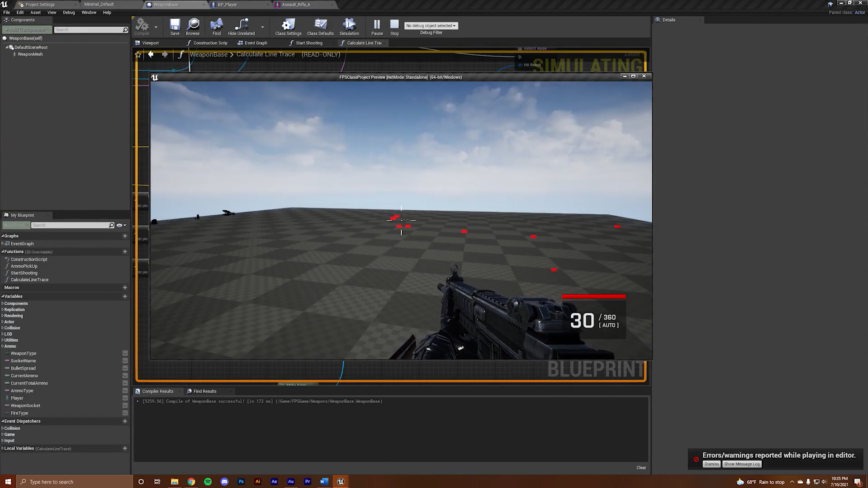Open the Debug menu
Screen dimensions: 868x488
(69, 13)
